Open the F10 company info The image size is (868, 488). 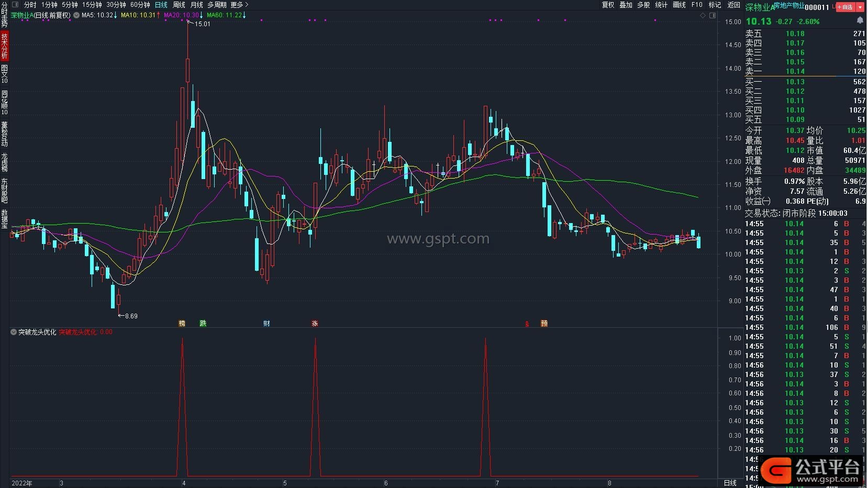[x=697, y=5]
